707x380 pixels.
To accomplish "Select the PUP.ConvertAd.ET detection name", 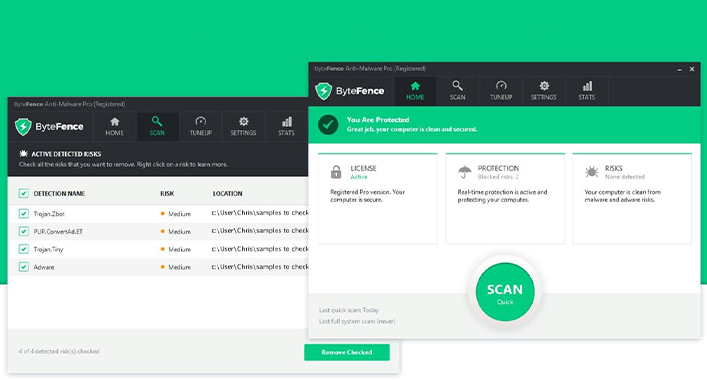I will (x=58, y=231).
